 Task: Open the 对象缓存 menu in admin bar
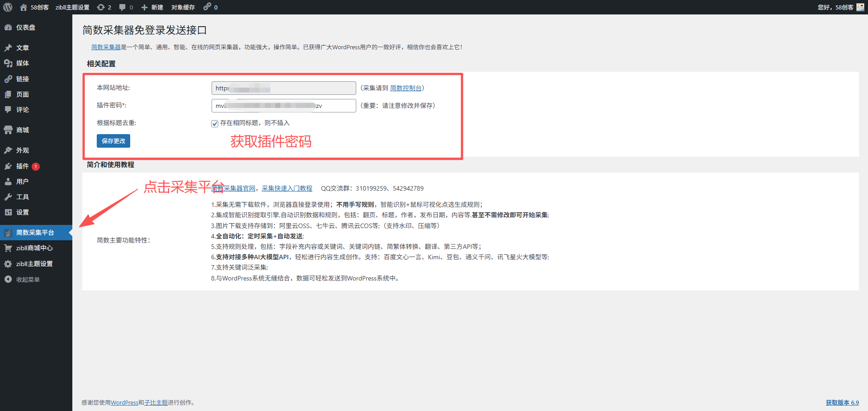tap(183, 7)
